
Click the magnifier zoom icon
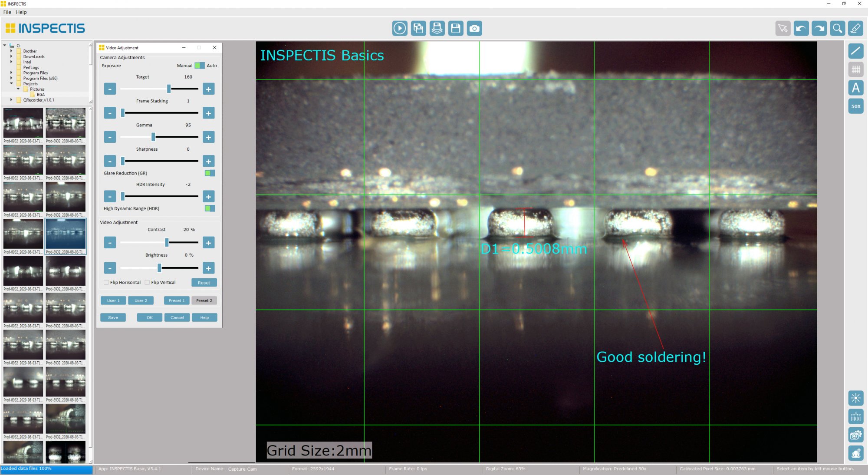click(x=837, y=29)
